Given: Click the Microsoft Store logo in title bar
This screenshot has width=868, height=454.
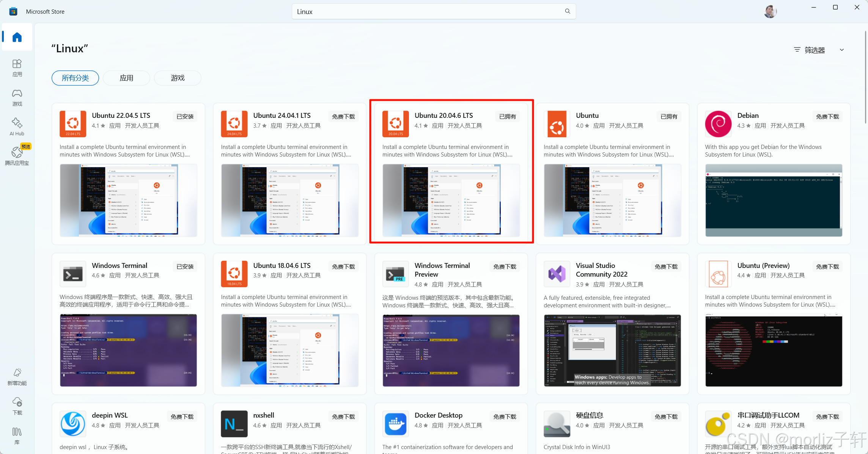Looking at the screenshot, I should click(13, 11).
